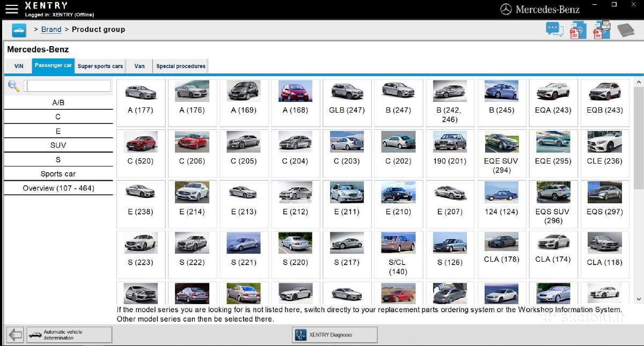Open the E (238) model tile
Viewport: 644px width, 346px height.
coord(141,204)
